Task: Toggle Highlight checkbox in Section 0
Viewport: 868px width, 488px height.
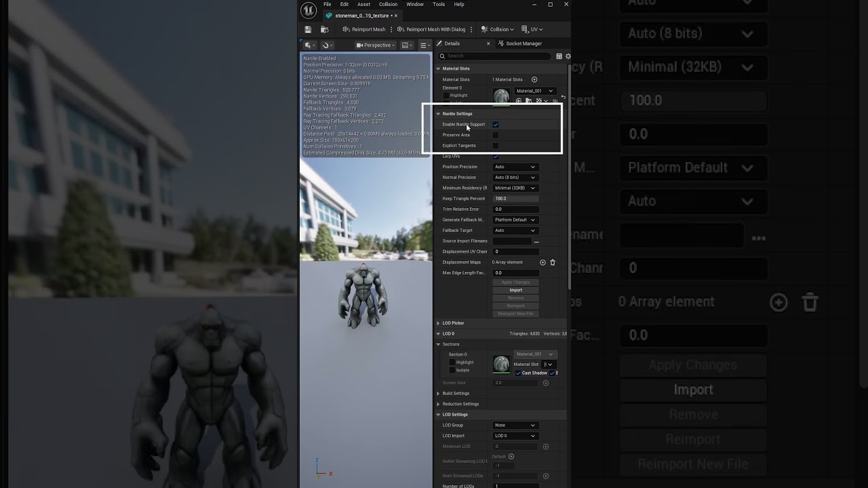Action: (x=452, y=363)
